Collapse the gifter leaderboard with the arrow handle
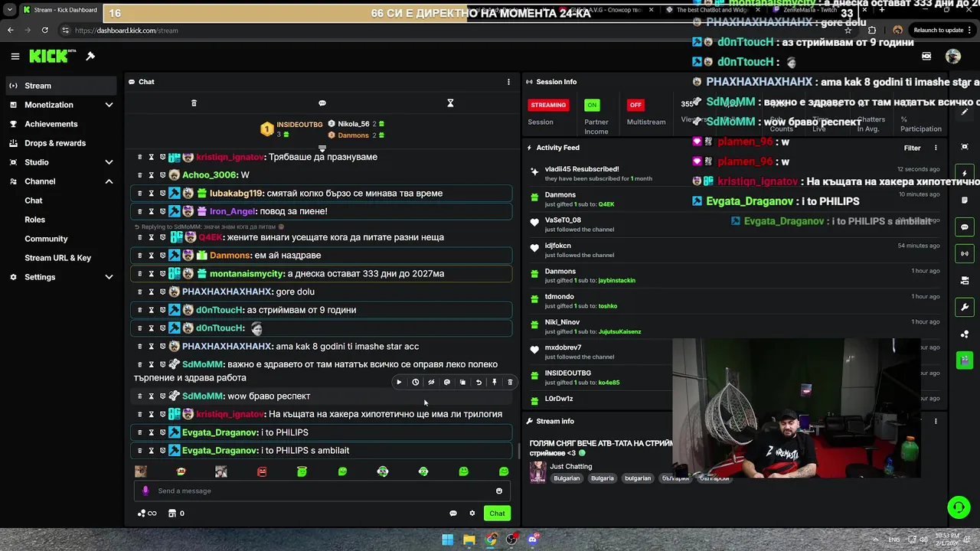 tap(322, 148)
